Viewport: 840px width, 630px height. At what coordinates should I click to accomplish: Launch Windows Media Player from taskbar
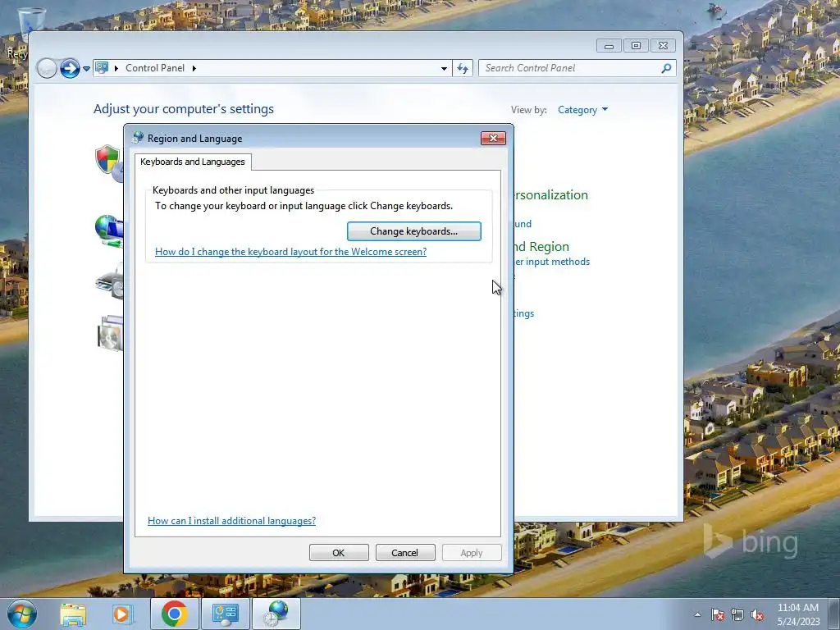(x=121, y=614)
